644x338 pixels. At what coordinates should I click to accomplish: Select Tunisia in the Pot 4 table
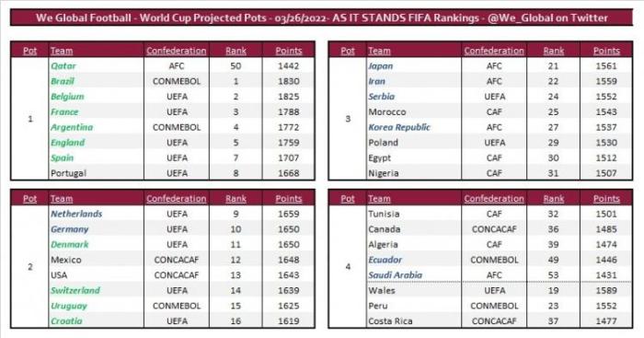384,214
